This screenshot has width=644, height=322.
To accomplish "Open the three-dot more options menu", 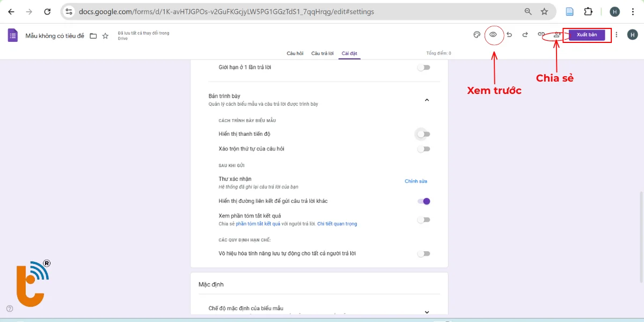I will coord(617,35).
